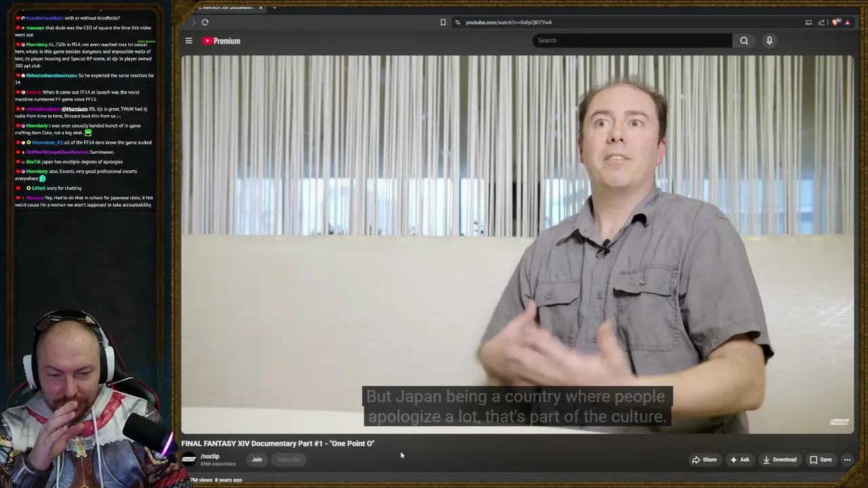The image size is (868, 488).
Task: Open the YouTube hamburger guide menu
Action: coord(189,41)
